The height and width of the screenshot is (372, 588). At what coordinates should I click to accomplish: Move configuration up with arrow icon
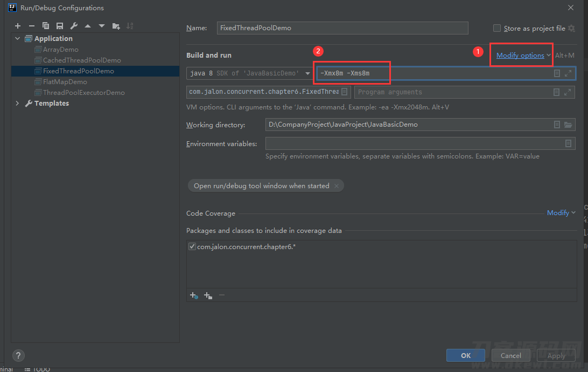pos(88,26)
